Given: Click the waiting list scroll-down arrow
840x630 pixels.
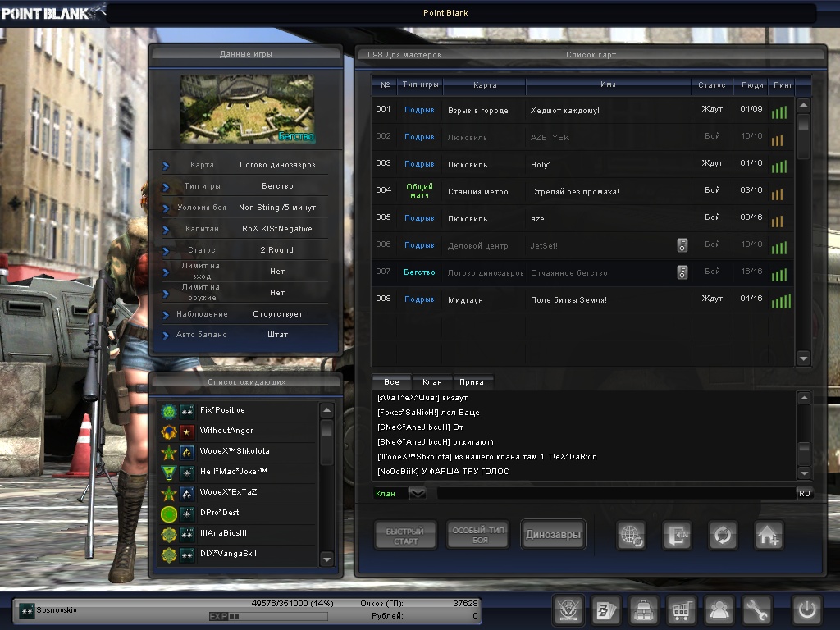Looking at the screenshot, I should coord(327,559).
